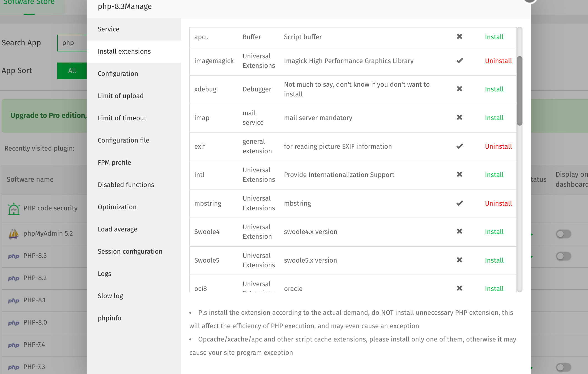The width and height of the screenshot is (588, 374).
Task: Click the X status icon for xdebug
Action: coord(459,89)
